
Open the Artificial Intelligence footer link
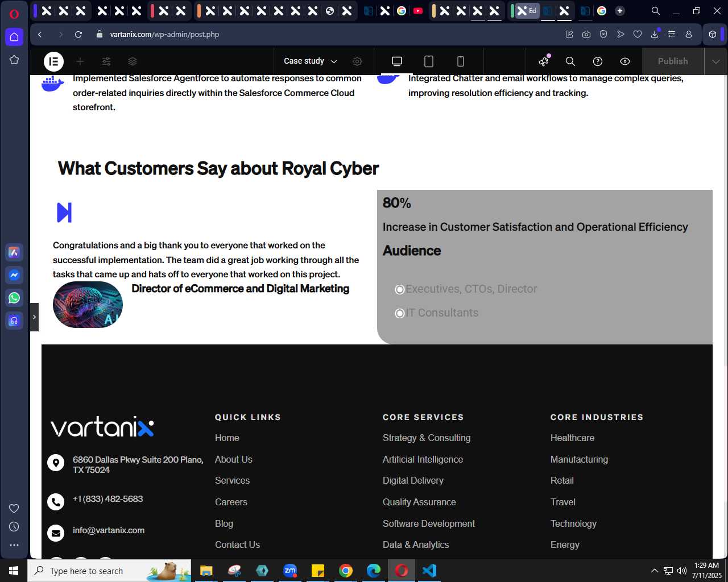(x=423, y=459)
